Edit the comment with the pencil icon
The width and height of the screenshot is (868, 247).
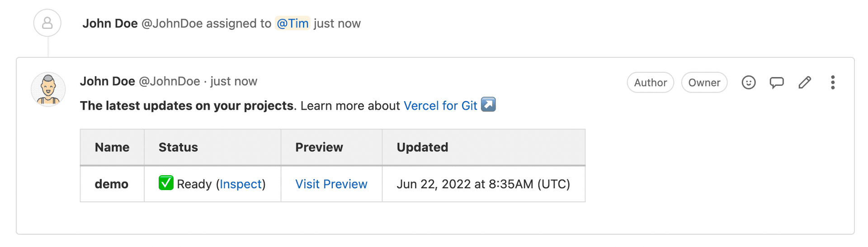[805, 83]
